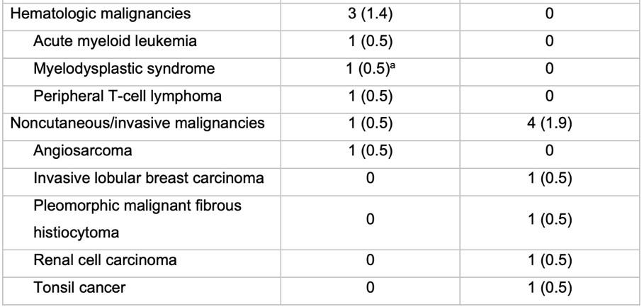Select 1 (0.5) in Acute myeloid leukemia row

tap(370, 41)
